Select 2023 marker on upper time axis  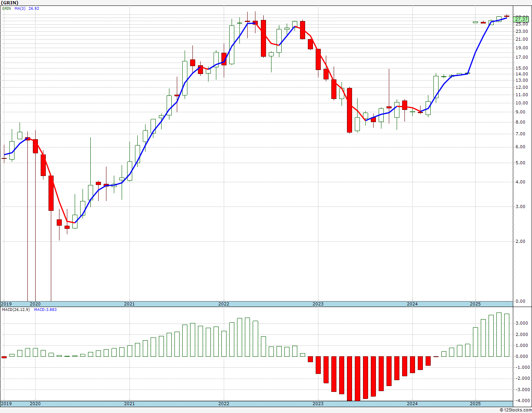318,304
